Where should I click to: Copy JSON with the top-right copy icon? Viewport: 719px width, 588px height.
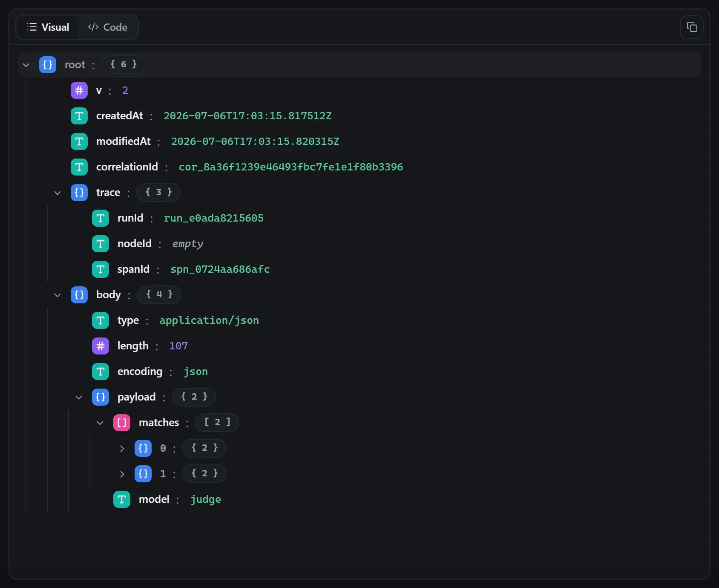coord(692,27)
